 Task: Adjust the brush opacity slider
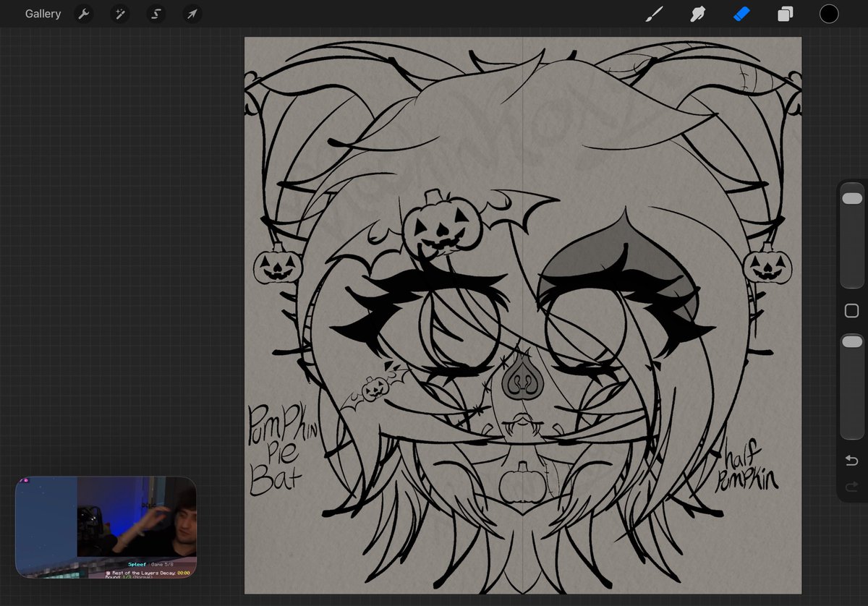click(852, 386)
